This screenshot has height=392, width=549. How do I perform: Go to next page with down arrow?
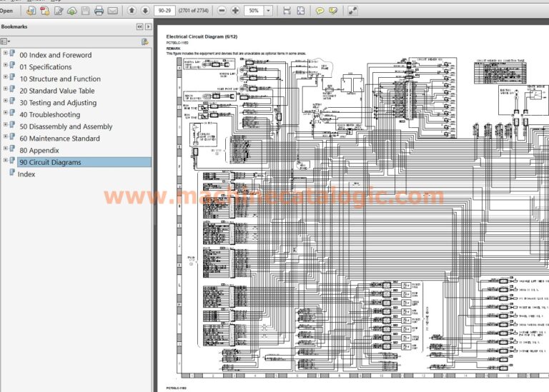point(145,11)
